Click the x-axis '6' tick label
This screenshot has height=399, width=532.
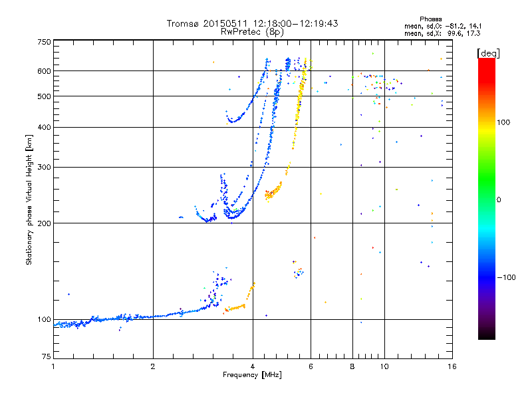311,366
